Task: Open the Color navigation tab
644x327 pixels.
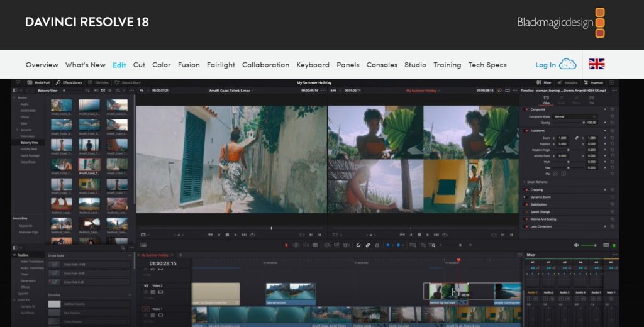Action: tap(162, 65)
